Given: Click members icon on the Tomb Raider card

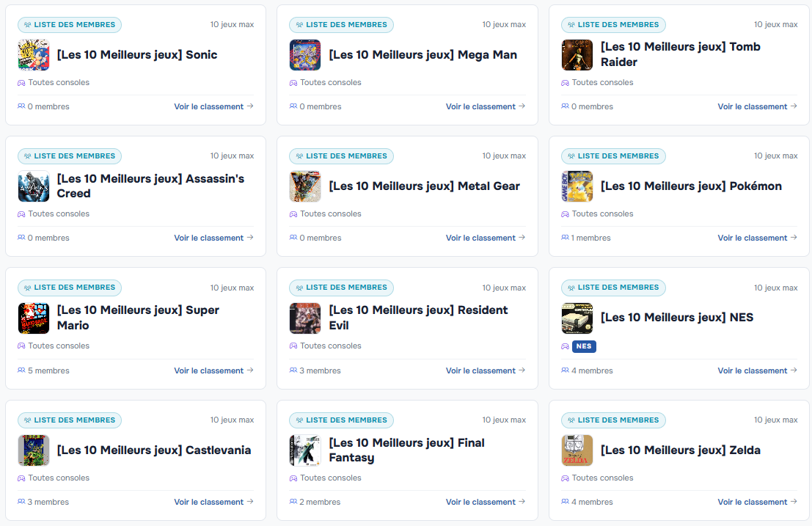Looking at the screenshot, I should pyautogui.click(x=565, y=106).
